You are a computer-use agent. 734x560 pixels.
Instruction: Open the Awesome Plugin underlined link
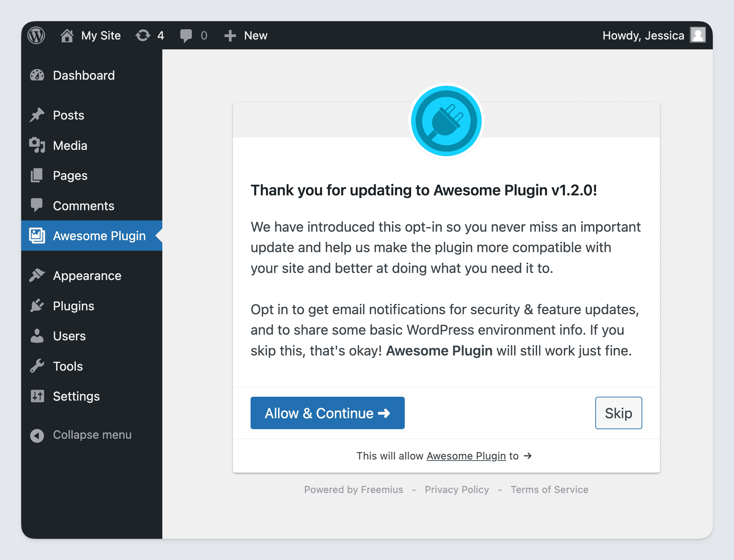click(466, 456)
